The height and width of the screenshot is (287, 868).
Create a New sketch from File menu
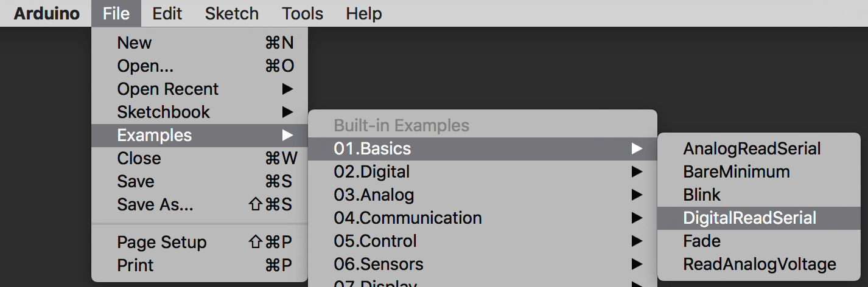point(135,43)
